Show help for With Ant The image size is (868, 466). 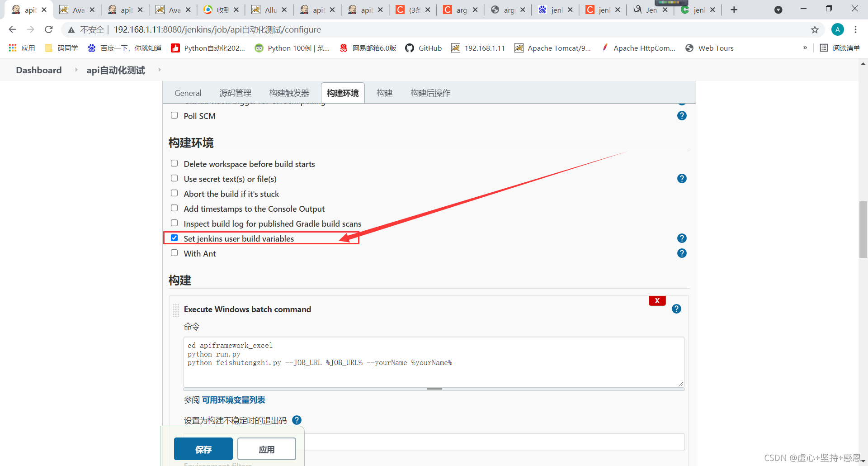tap(682, 253)
